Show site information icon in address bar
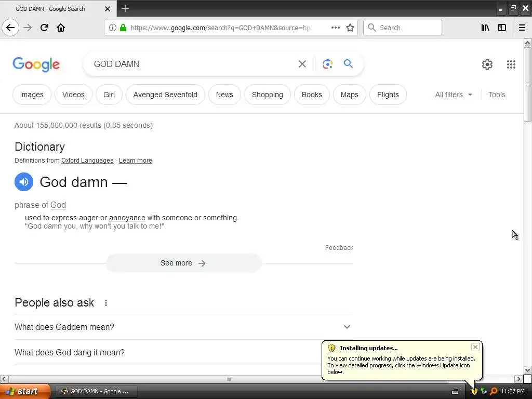This screenshot has width=532, height=399. pos(113,28)
